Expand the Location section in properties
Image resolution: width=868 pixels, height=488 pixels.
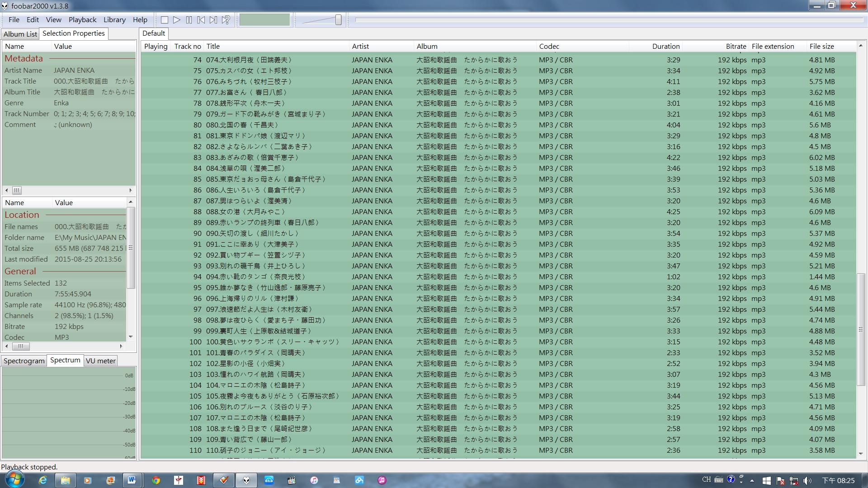(x=21, y=215)
